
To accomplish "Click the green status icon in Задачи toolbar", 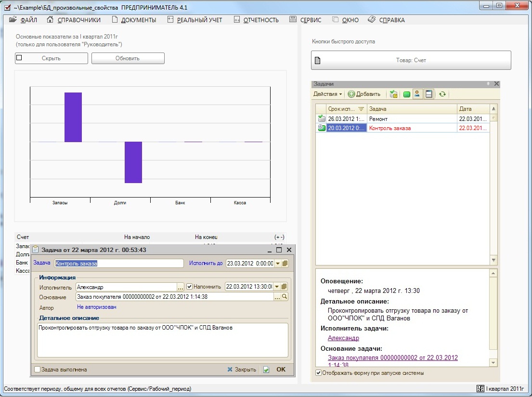I will (x=407, y=94).
